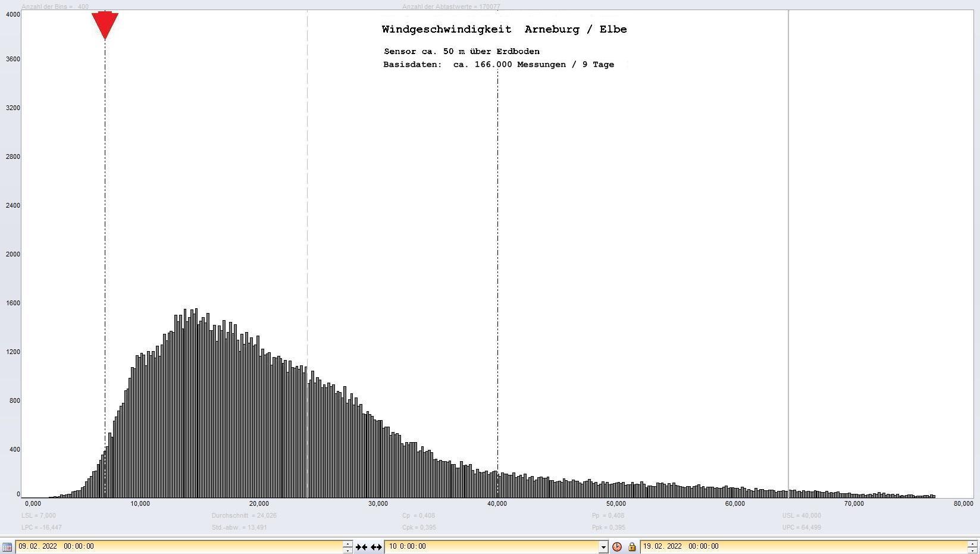980x554 pixels.
Task: Click the start date field 09.02.2022
Action: click(179, 546)
